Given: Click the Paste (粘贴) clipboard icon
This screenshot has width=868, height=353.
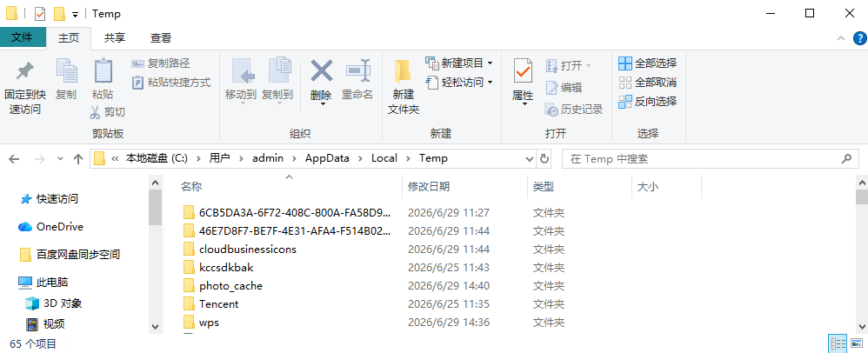Looking at the screenshot, I should pyautogui.click(x=103, y=70).
